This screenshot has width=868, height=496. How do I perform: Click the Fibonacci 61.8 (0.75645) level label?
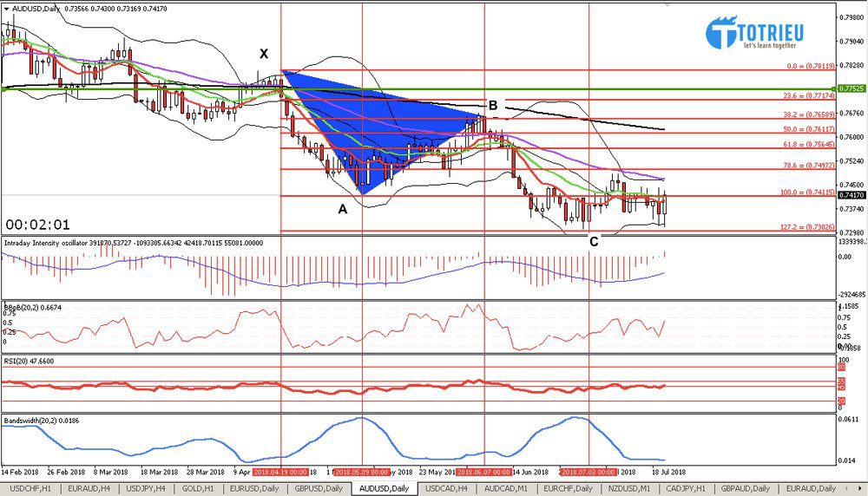[809, 144]
